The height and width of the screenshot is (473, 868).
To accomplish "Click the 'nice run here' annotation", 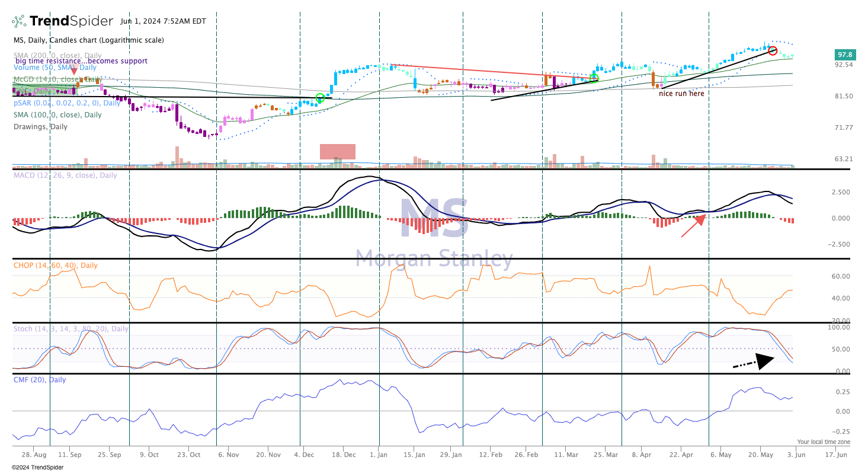I will (x=681, y=94).
